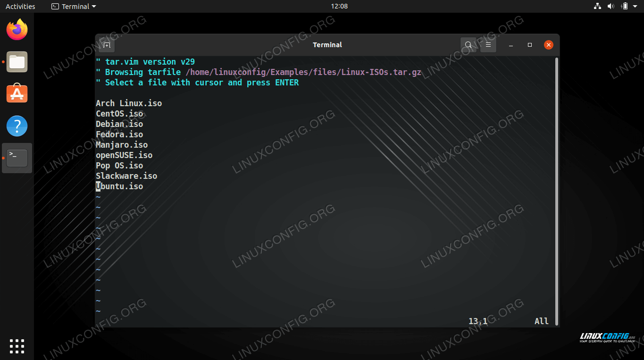Click the terminal search icon
The height and width of the screenshot is (360, 644).
(x=468, y=45)
